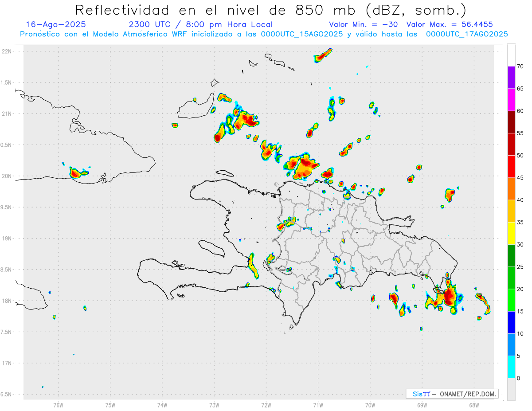The width and height of the screenshot is (532, 411).
Task: Click the '72W' longitude axis label
Action: 266,405
